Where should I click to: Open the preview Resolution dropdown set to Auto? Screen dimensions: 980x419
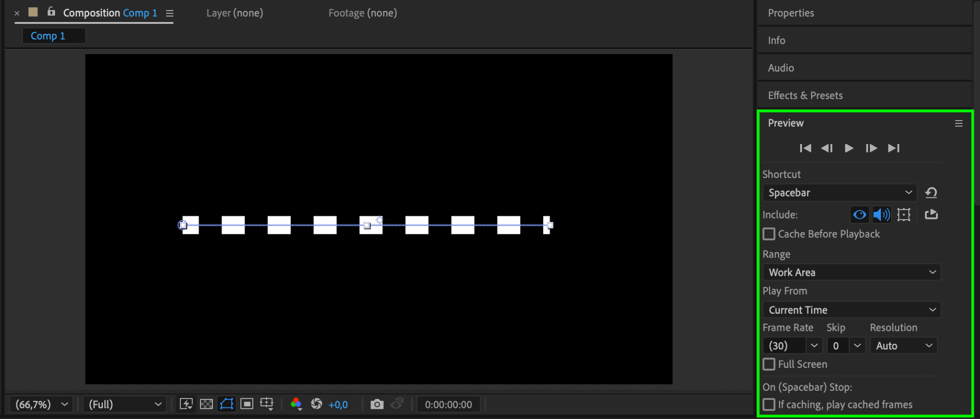(x=903, y=346)
